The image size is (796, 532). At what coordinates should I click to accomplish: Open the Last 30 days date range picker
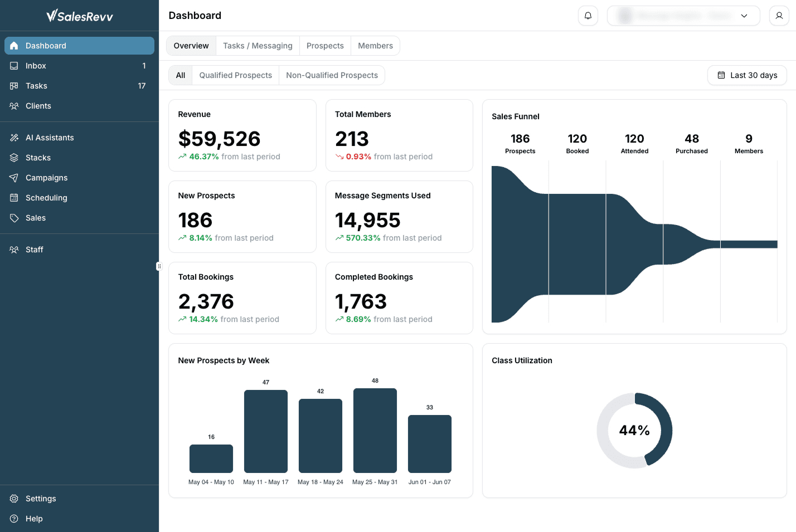point(747,75)
